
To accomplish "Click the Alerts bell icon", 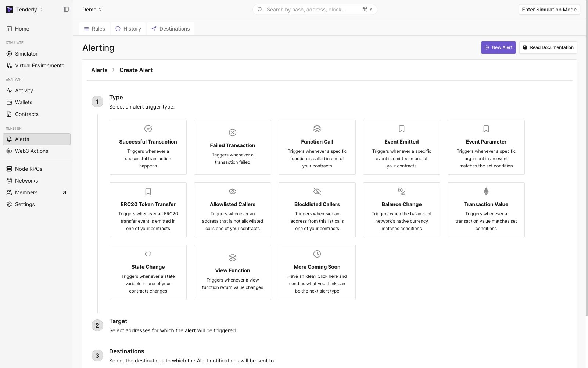I will 9,139.
